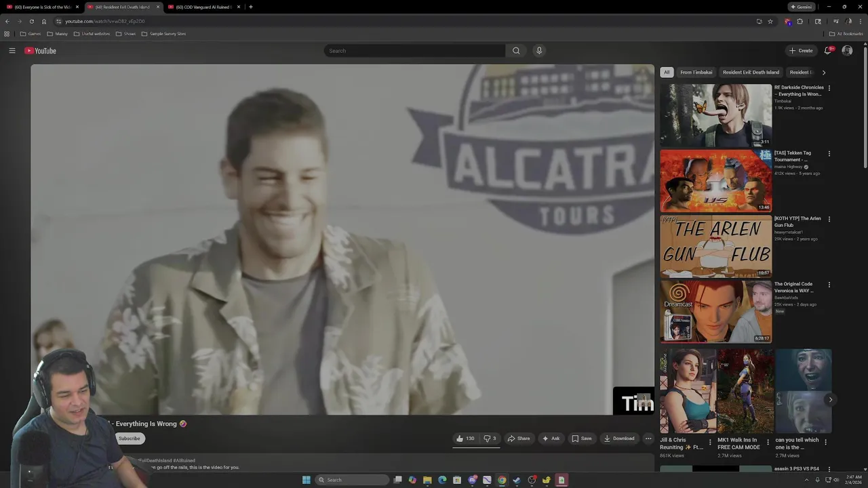Open File Explorer from taskbar
Image resolution: width=868 pixels, height=488 pixels.
[x=427, y=480]
